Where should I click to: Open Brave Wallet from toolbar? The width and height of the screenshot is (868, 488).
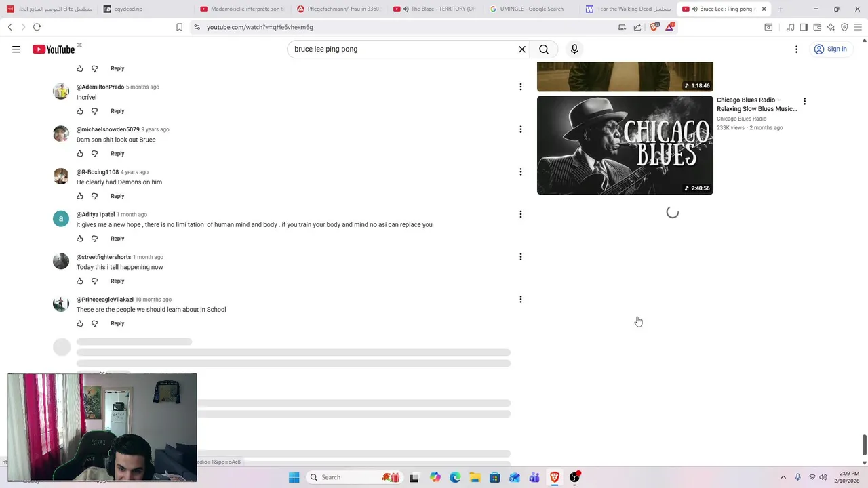[817, 27]
